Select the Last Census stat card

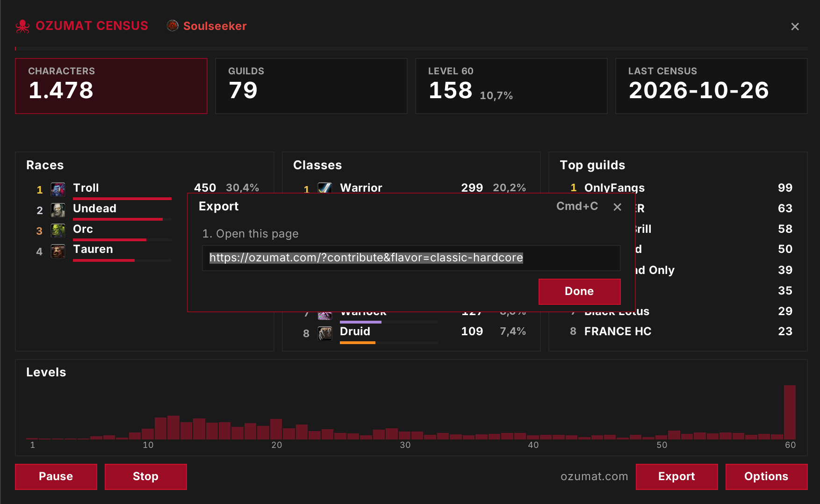click(712, 86)
